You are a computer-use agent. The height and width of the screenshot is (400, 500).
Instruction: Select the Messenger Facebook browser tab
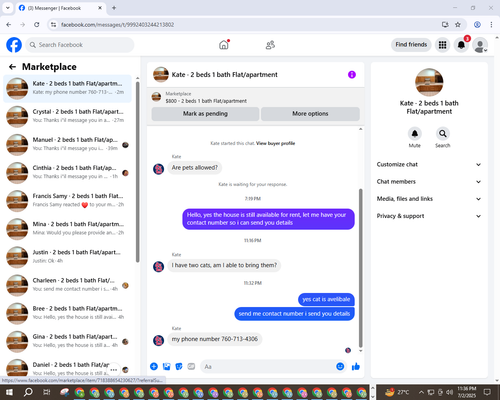[x=60, y=8]
